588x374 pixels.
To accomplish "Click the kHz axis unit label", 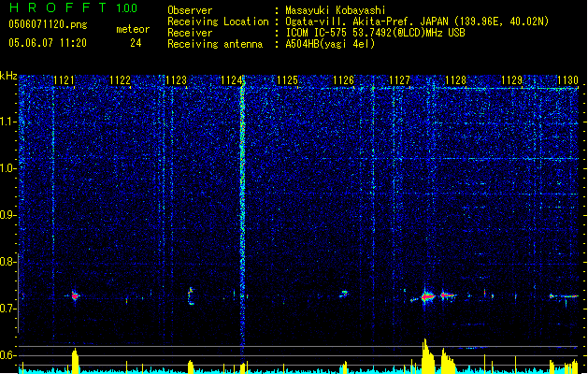I will 8,76.
